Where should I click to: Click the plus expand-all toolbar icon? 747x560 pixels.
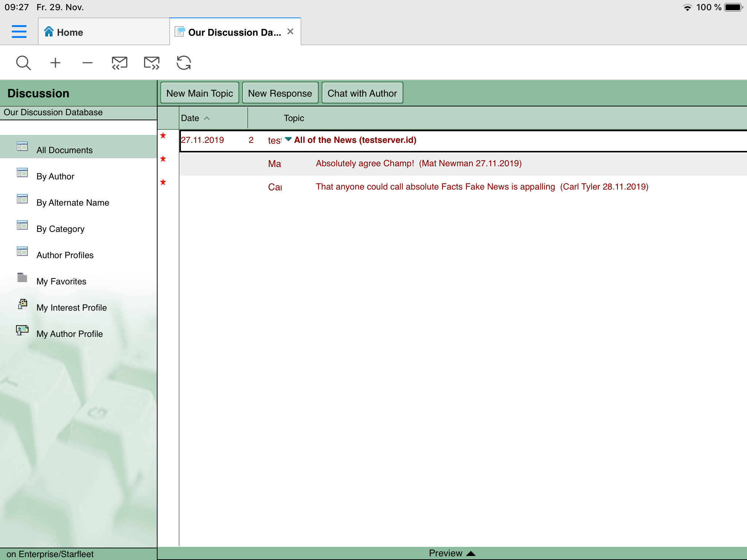tap(55, 63)
